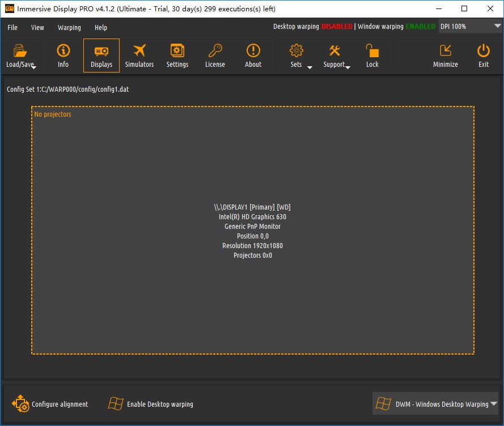Click the Configure alignment icon
Image resolution: width=504 pixels, height=426 pixels.
click(x=20, y=403)
